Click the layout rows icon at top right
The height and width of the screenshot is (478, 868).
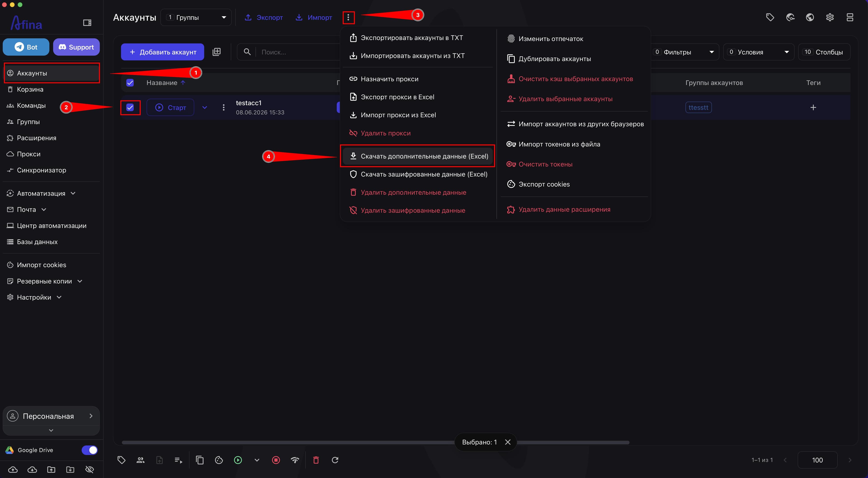(850, 17)
